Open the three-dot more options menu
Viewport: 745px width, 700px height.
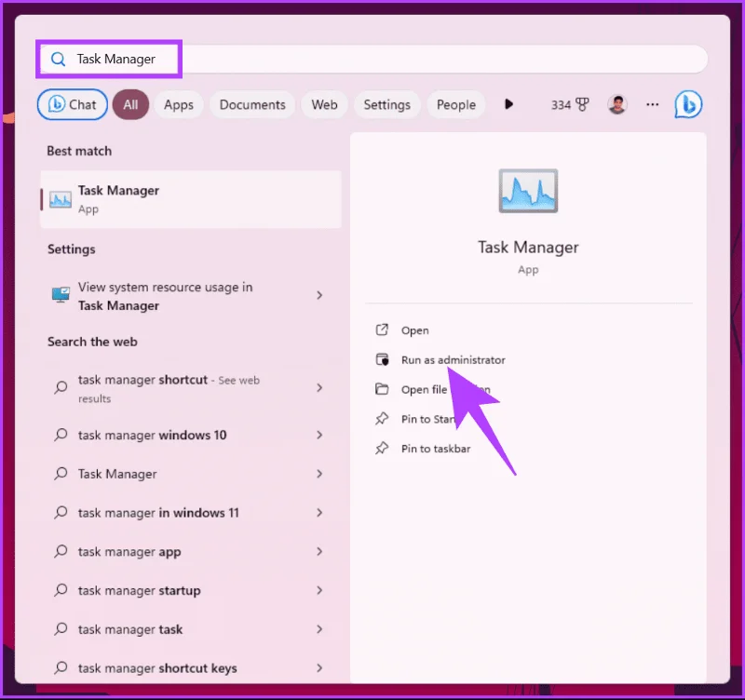tap(653, 104)
